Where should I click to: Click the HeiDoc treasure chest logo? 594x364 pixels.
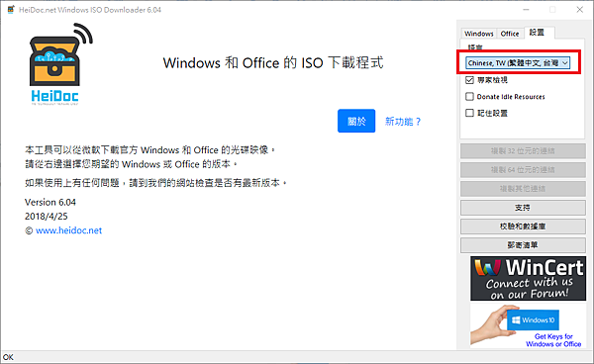click(60, 64)
